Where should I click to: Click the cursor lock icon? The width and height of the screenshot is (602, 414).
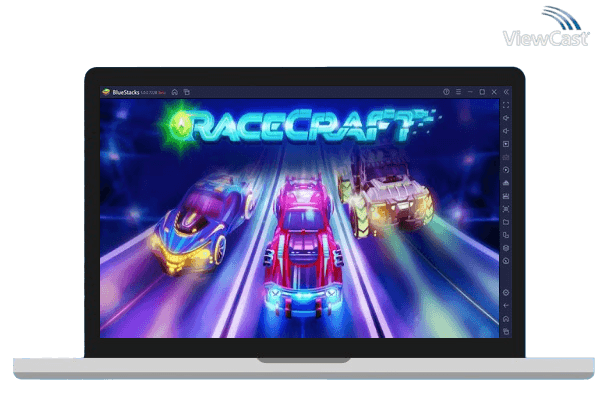tap(506, 144)
